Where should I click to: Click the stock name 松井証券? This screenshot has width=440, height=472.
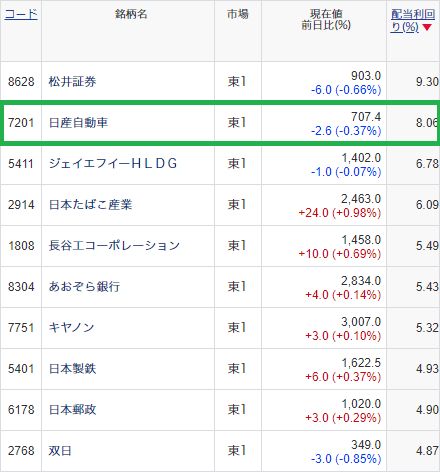click(x=72, y=82)
